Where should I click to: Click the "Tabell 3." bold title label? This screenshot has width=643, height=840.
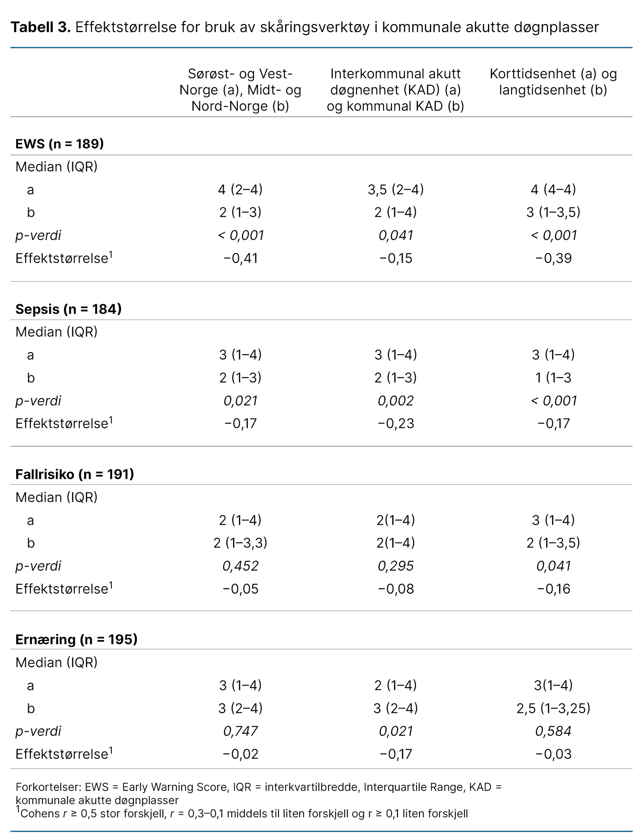pyautogui.click(x=41, y=27)
